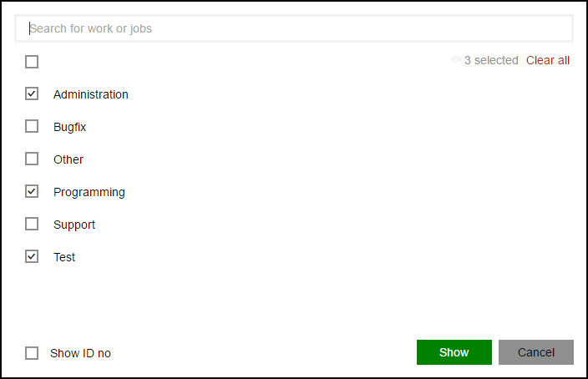588x379 pixels.
Task: Deselect the Test checkbox
Action: coord(32,257)
